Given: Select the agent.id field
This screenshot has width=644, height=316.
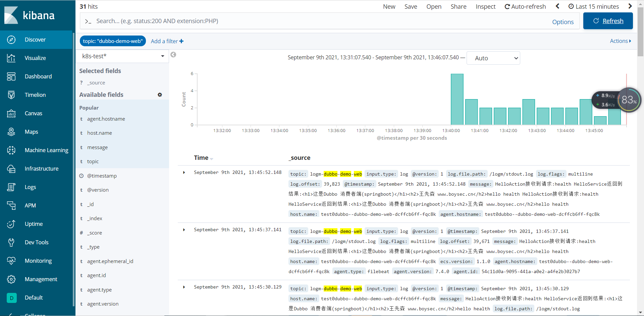Looking at the screenshot, I should pyautogui.click(x=96, y=275).
